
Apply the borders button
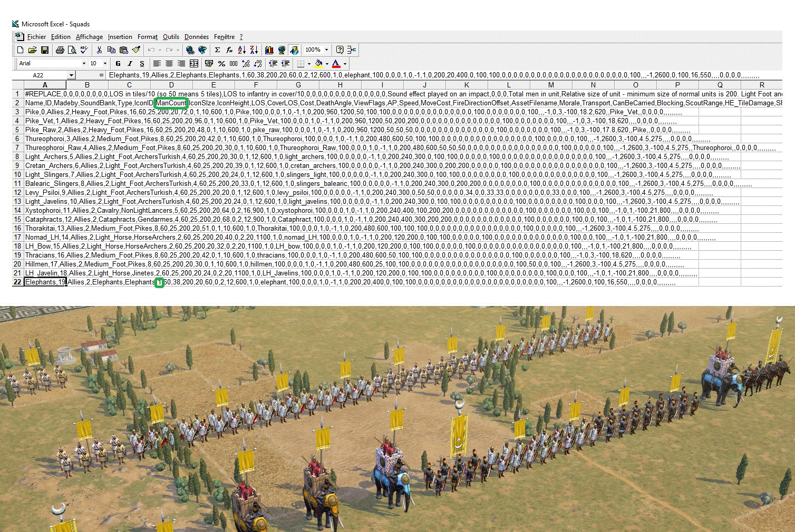[x=300, y=64]
